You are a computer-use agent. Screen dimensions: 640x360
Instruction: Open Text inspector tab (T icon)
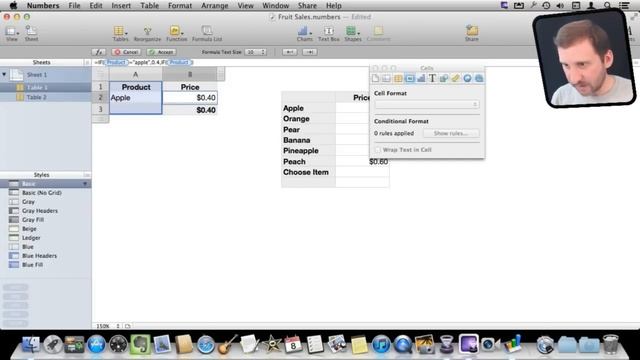(432, 78)
